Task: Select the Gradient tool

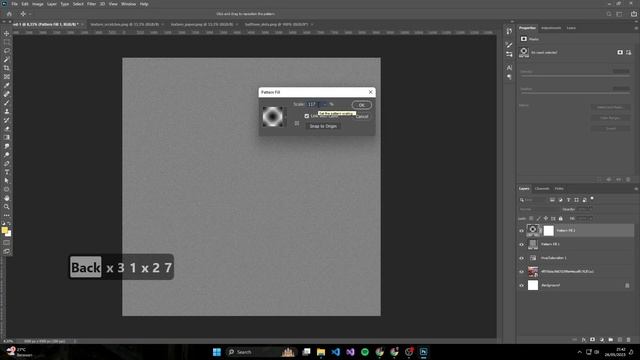Action: pyautogui.click(x=7, y=138)
